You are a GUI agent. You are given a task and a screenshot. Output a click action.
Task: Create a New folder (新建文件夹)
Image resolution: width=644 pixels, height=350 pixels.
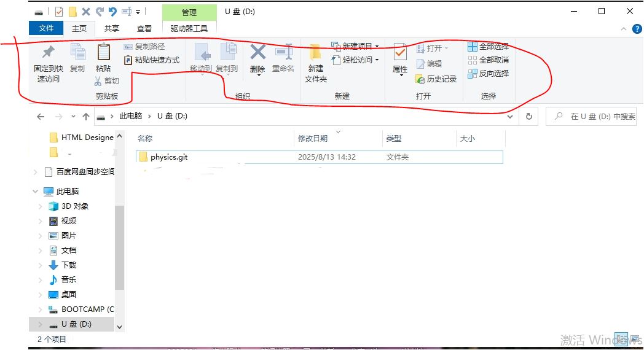(x=315, y=63)
